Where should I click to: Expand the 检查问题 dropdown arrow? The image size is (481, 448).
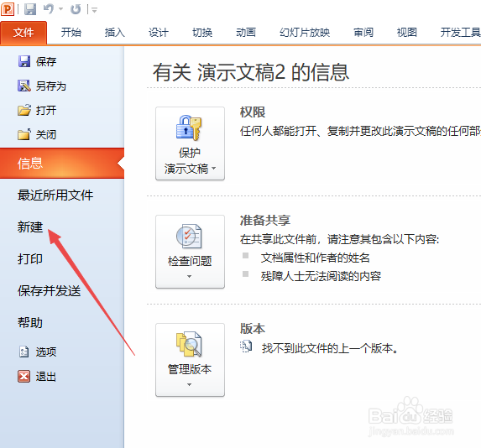click(190, 276)
